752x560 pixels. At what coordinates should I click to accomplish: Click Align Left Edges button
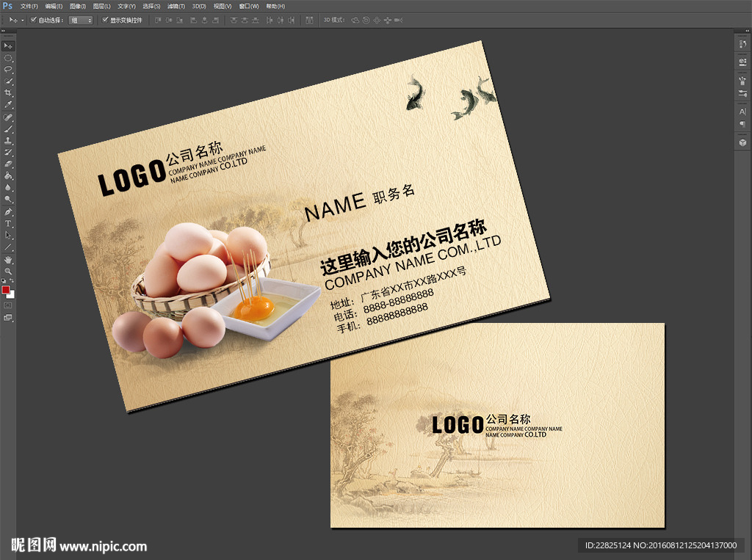click(194, 20)
